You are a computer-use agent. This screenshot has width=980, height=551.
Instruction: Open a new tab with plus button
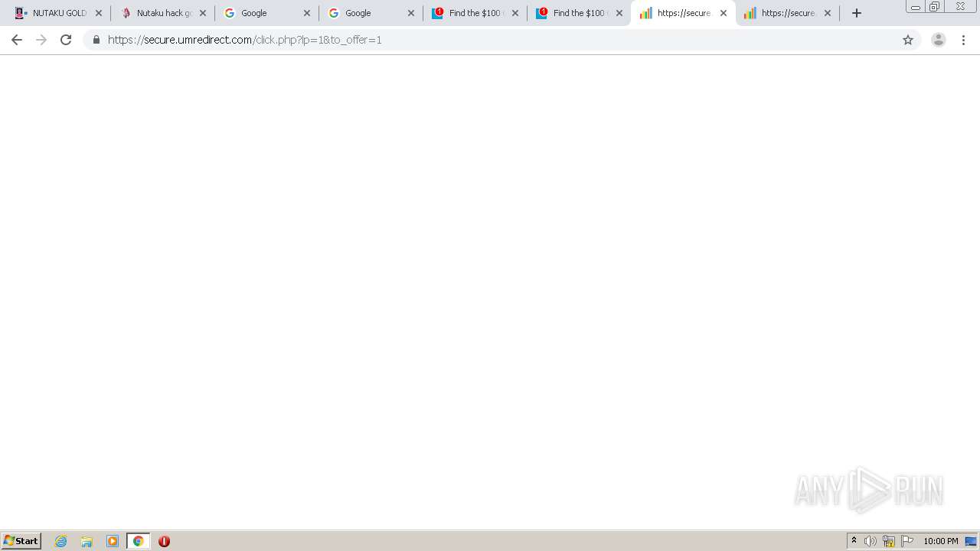coord(857,13)
